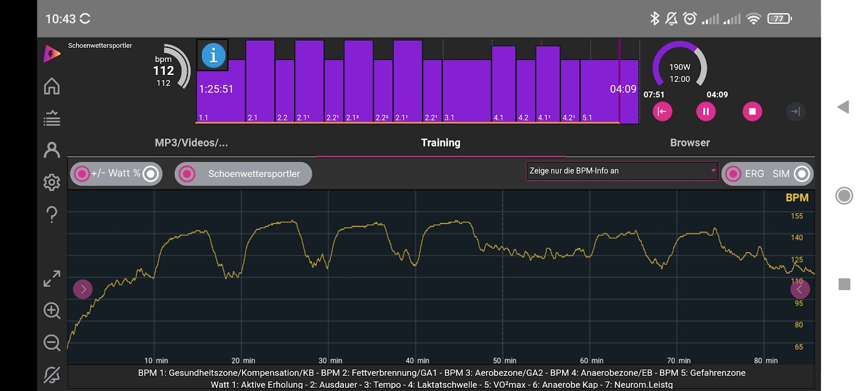Click the fullscreen expand arrows icon
Screen dimensions: 868x391
pos(52,279)
